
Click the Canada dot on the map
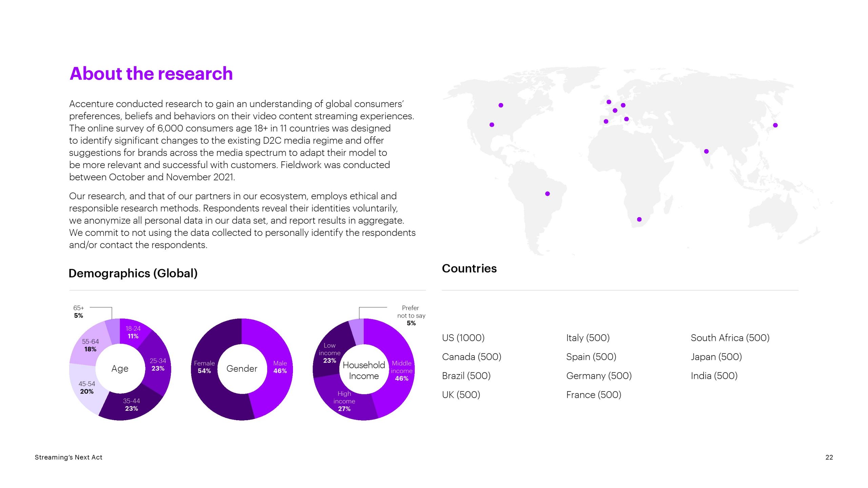tap(501, 105)
